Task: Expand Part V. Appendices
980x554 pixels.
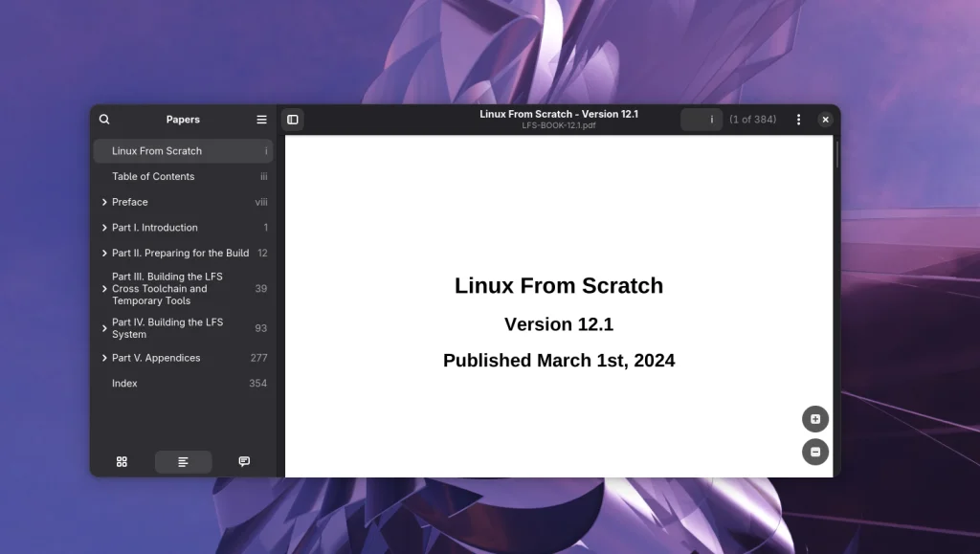Action: [x=104, y=357]
